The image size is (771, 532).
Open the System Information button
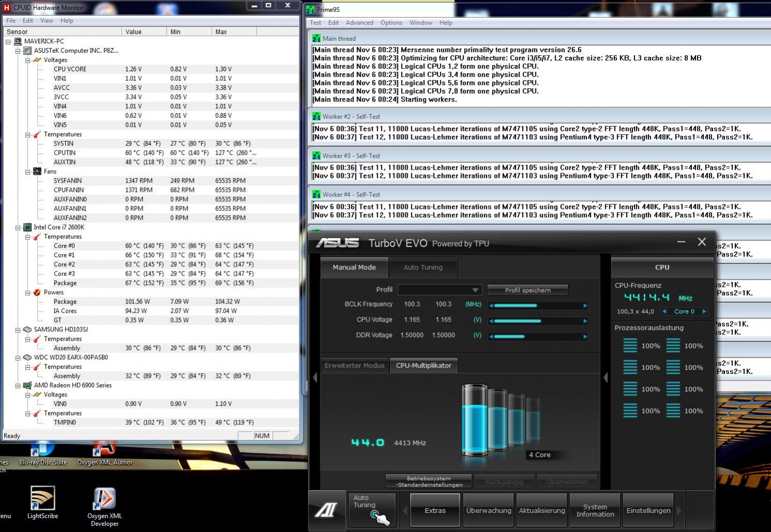(x=595, y=510)
